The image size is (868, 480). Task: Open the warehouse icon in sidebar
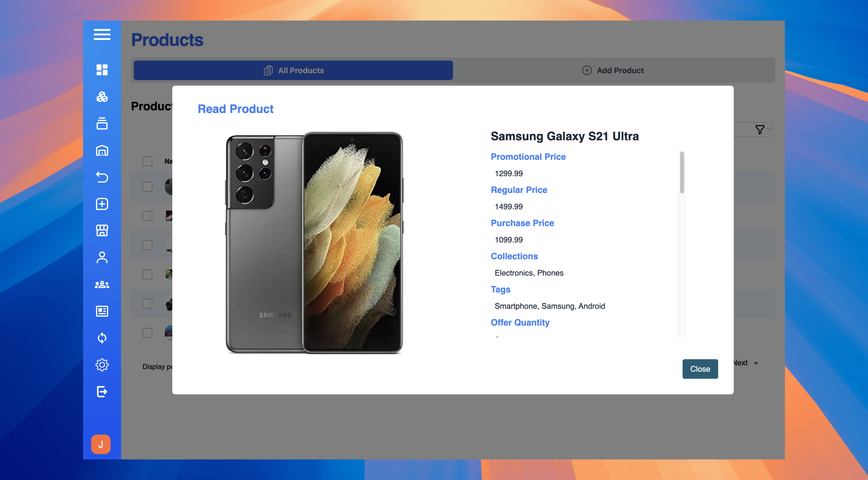102,150
